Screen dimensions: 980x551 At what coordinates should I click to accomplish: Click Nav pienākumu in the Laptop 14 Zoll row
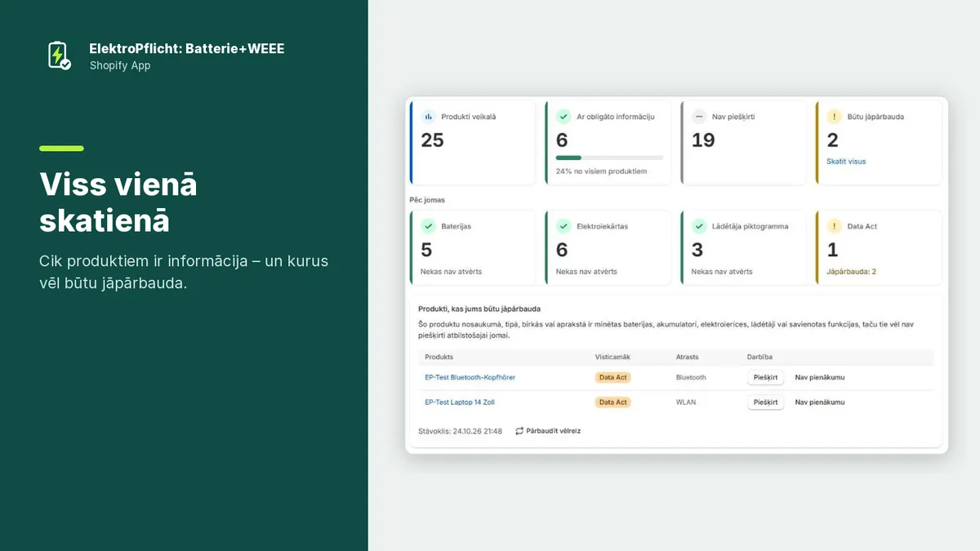[820, 402]
